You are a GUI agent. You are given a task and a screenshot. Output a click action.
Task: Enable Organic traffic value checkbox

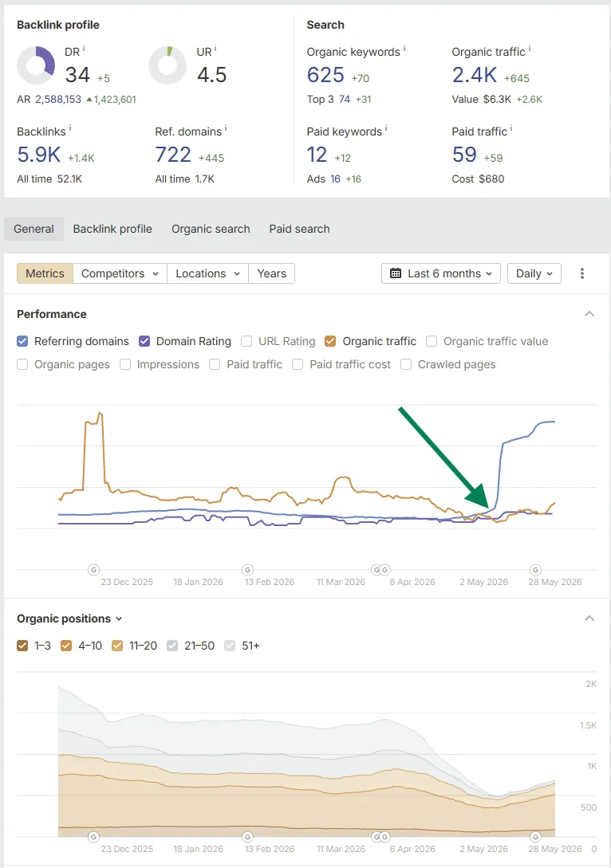click(432, 341)
